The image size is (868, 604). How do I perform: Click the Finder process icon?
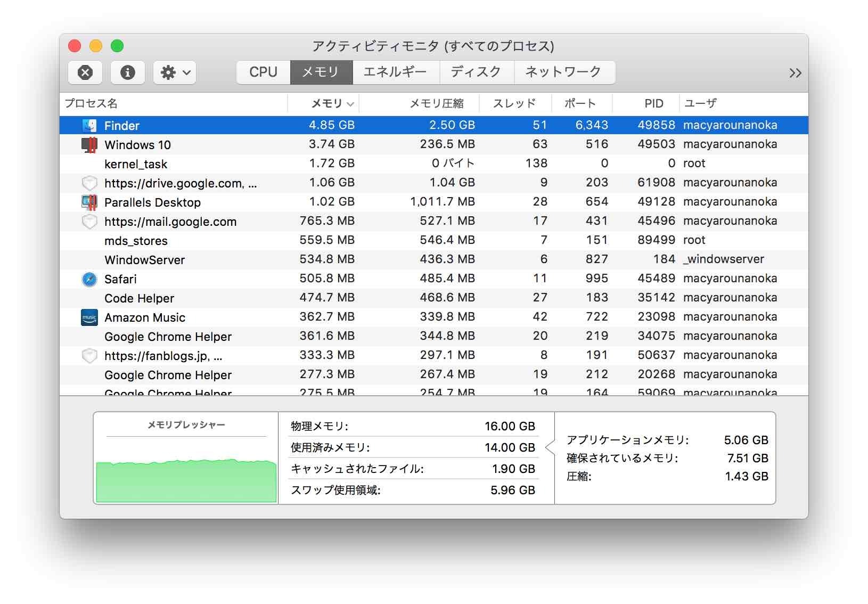[89, 126]
